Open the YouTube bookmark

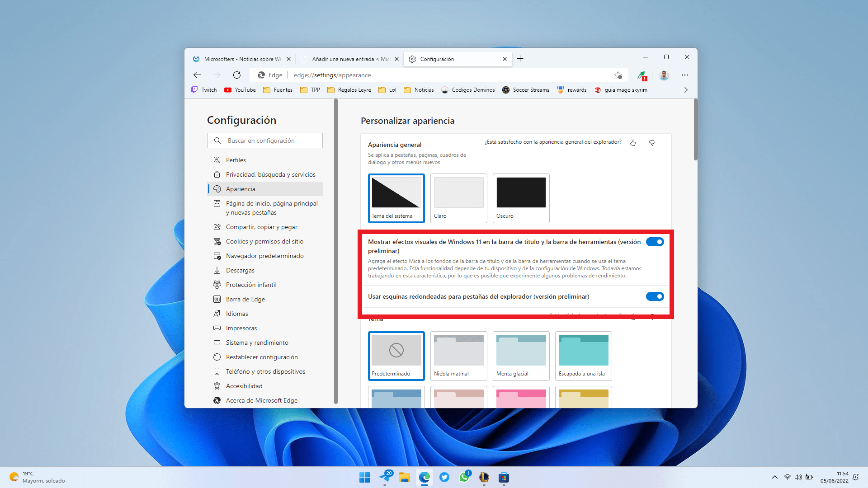[x=240, y=89]
